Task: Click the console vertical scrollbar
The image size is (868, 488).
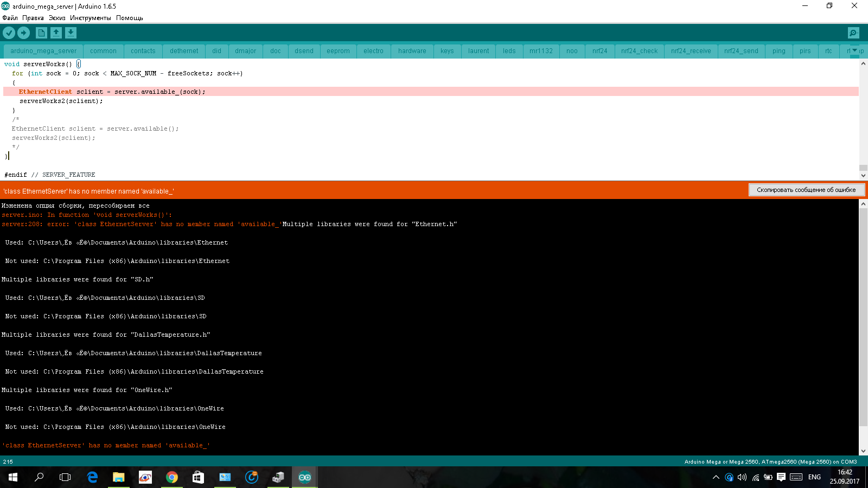Action: [x=863, y=325]
